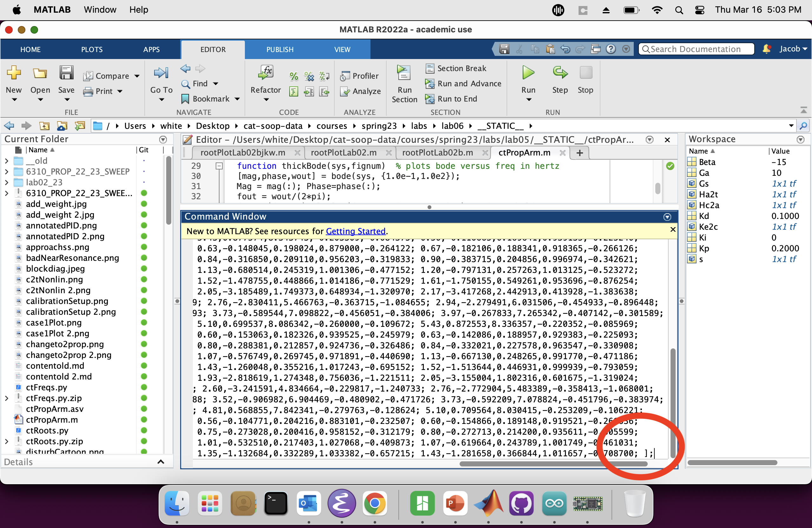Switch to the rootPlotLab02b.m editor tab

pyautogui.click(x=437, y=153)
